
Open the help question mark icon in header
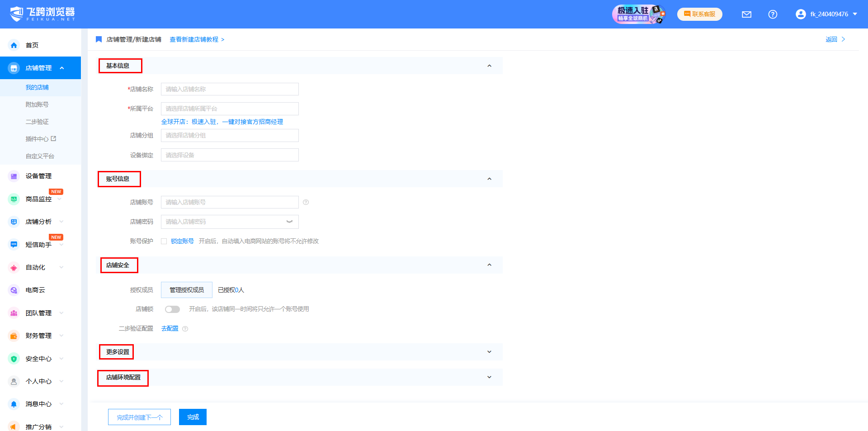point(773,14)
